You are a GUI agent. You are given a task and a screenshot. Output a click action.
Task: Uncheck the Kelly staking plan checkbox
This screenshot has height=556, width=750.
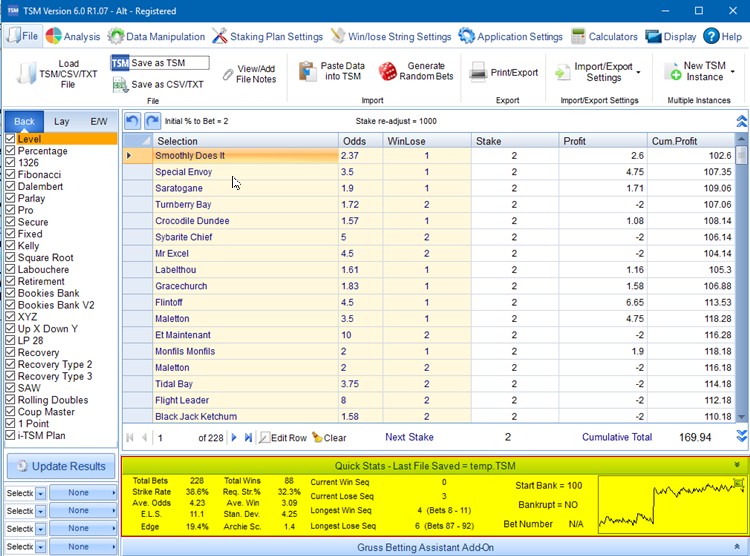[x=10, y=246]
